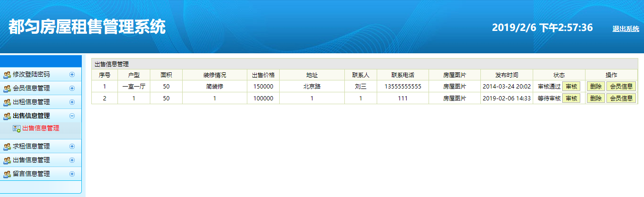Click the 联系电话 column header

pos(403,75)
